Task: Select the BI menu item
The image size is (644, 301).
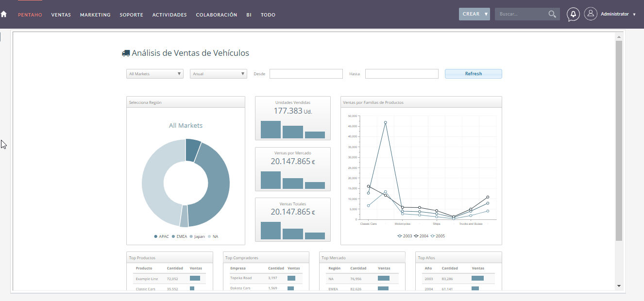Action: (249, 15)
